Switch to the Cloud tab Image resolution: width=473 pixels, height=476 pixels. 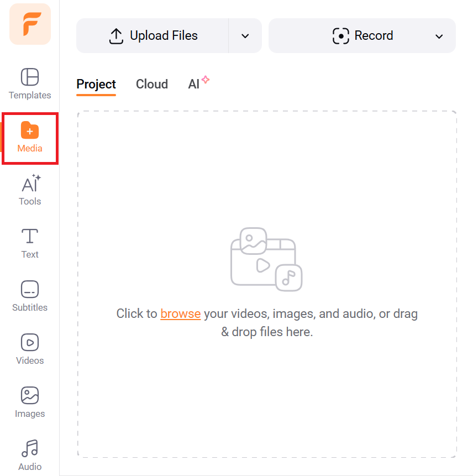point(151,84)
